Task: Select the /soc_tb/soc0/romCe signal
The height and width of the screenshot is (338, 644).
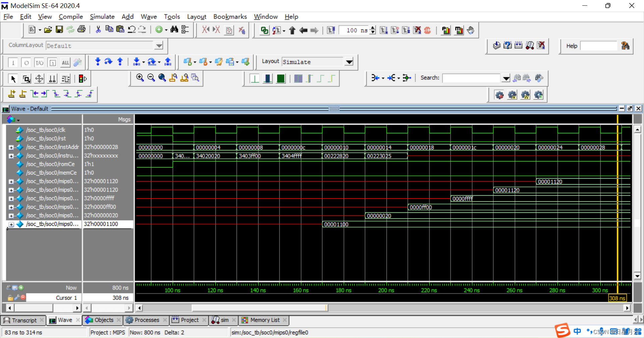Action: [50, 164]
